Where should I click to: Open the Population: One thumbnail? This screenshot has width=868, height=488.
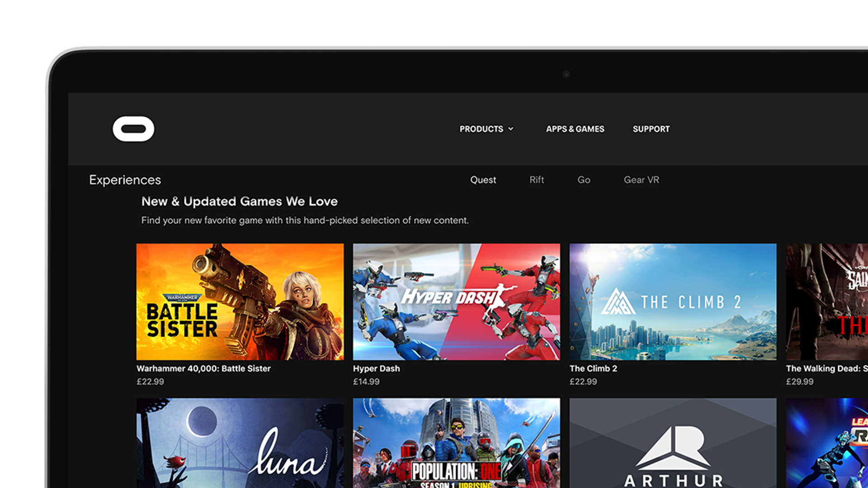(456, 443)
